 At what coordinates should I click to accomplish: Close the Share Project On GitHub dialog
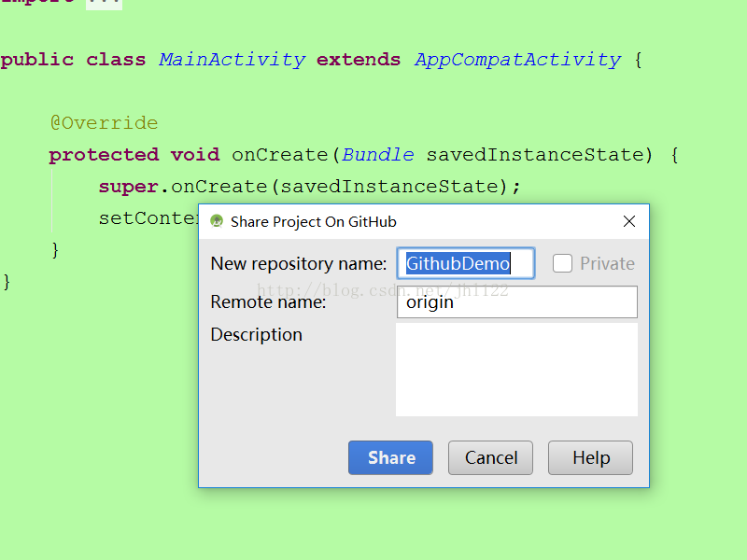point(629,221)
